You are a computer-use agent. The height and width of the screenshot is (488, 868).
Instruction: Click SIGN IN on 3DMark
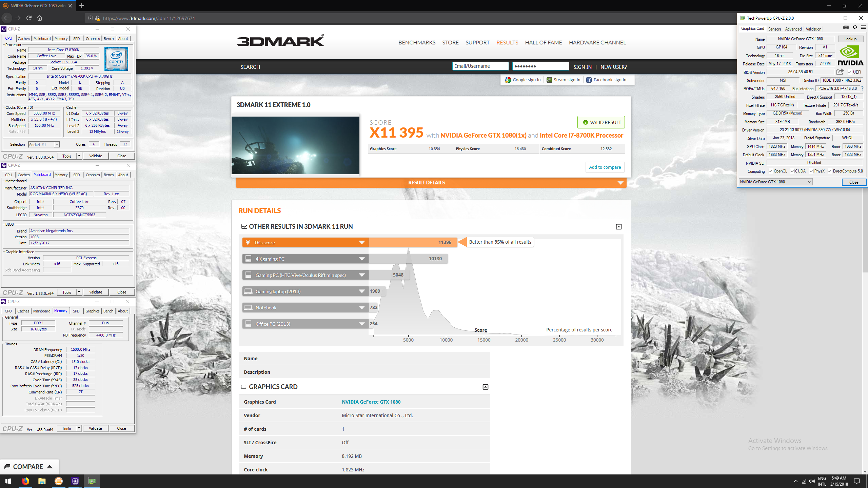click(x=582, y=67)
